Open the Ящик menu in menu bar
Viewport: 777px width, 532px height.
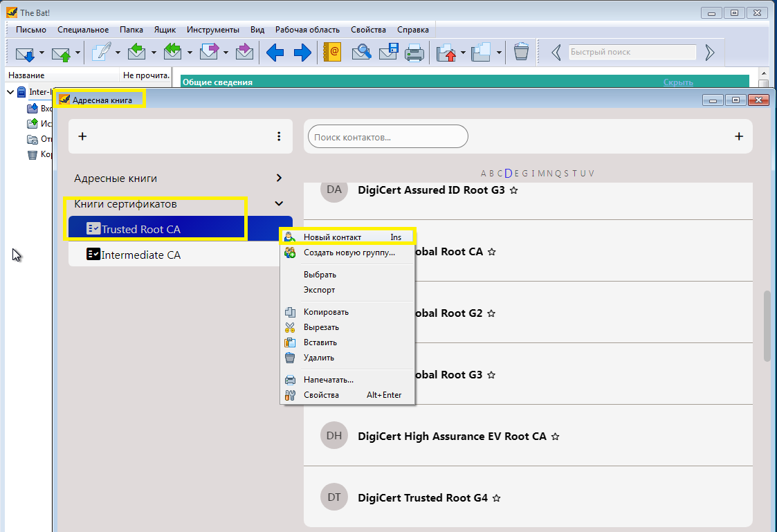click(x=165, y=30)
